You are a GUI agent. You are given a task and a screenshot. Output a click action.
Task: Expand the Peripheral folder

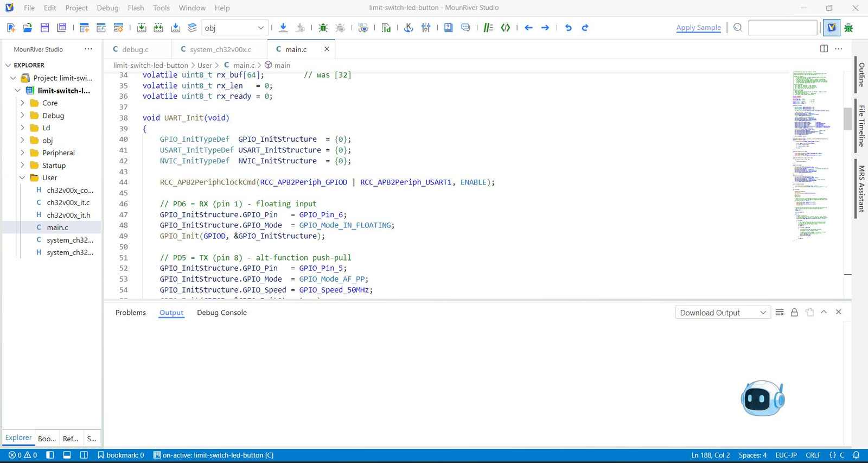point(22,153)
